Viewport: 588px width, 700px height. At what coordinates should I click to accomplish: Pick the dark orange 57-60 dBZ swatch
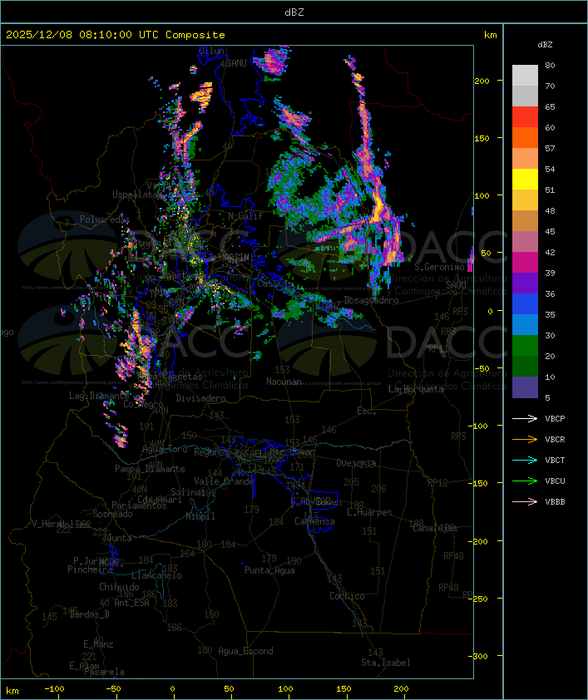point(525,137)
